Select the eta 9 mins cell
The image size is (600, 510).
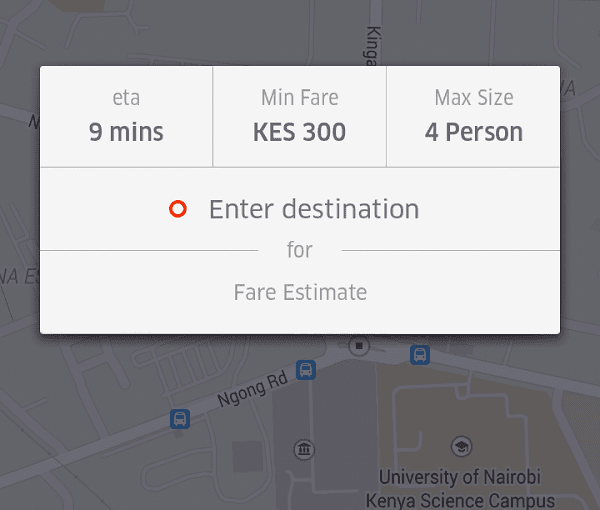pyautogui.click(x=126, y=117)
